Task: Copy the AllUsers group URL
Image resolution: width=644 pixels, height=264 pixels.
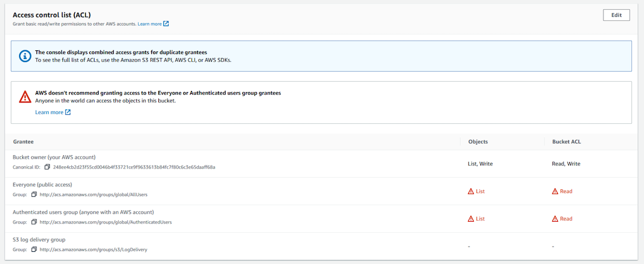Action: (34, 195)
